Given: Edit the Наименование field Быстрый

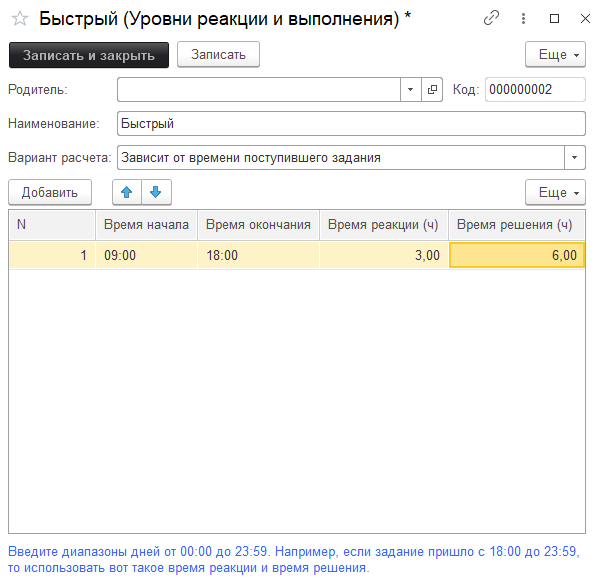Looking at the screenshot, I should point(351,124).
